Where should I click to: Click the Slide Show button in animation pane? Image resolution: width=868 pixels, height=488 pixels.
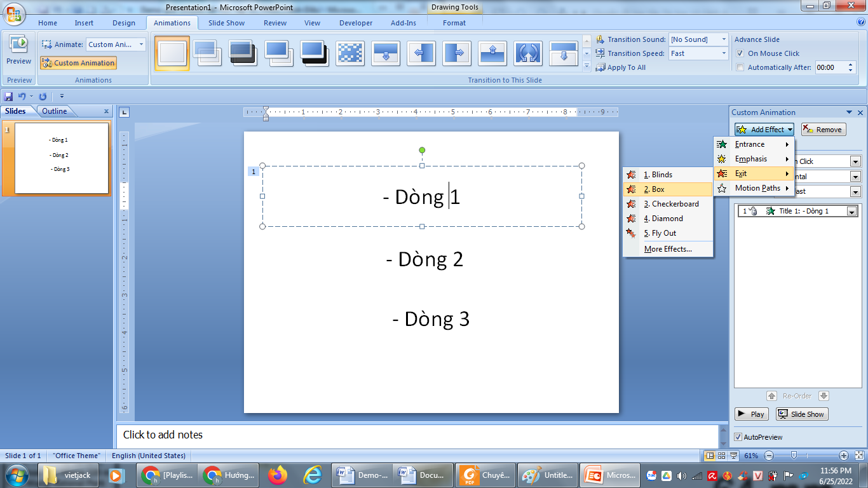click(x=802, y=414)
